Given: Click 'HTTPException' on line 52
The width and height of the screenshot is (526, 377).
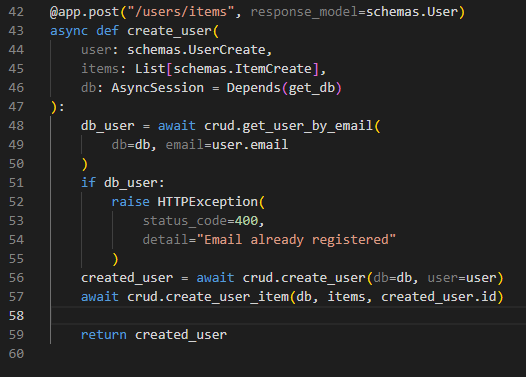Looking at the screenshot, I should [x=208, y=202].
